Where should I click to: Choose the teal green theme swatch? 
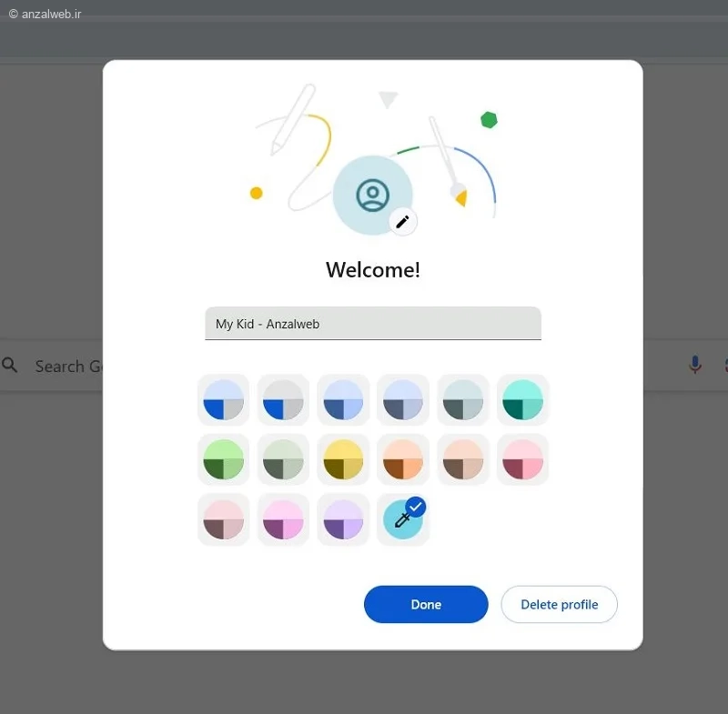click(522, 399)
